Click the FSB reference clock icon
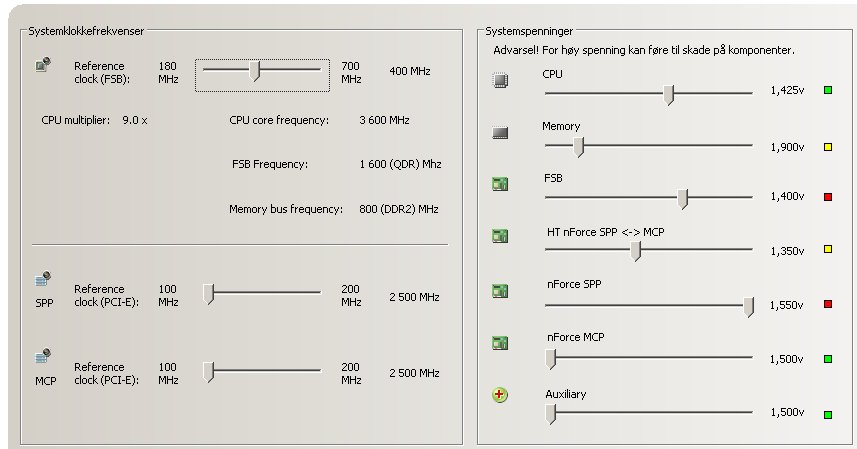The height and width of the screenshot is (449, 857). (x=43, y=65)
